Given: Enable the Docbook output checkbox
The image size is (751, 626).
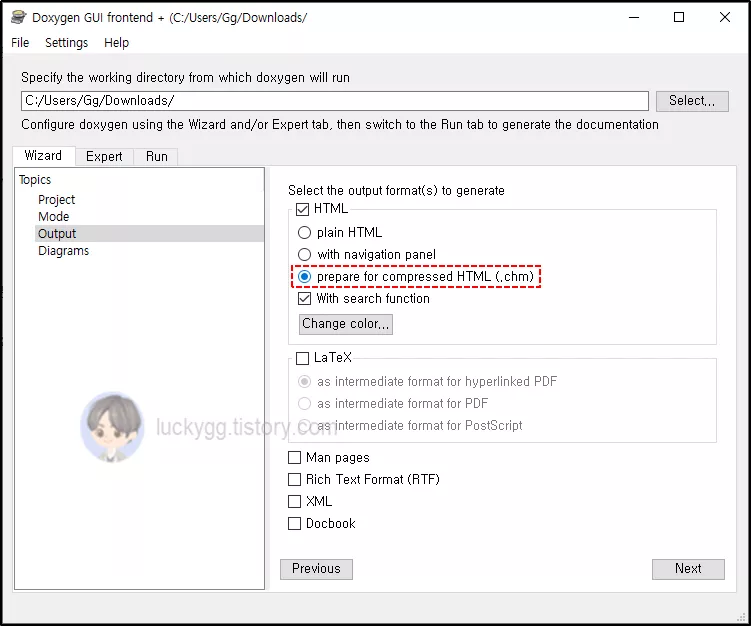Looking at the screenshot, I should click(294, 524).
